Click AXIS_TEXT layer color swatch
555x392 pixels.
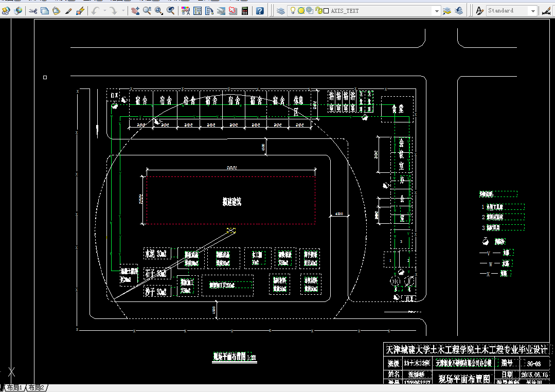[326, 11]
